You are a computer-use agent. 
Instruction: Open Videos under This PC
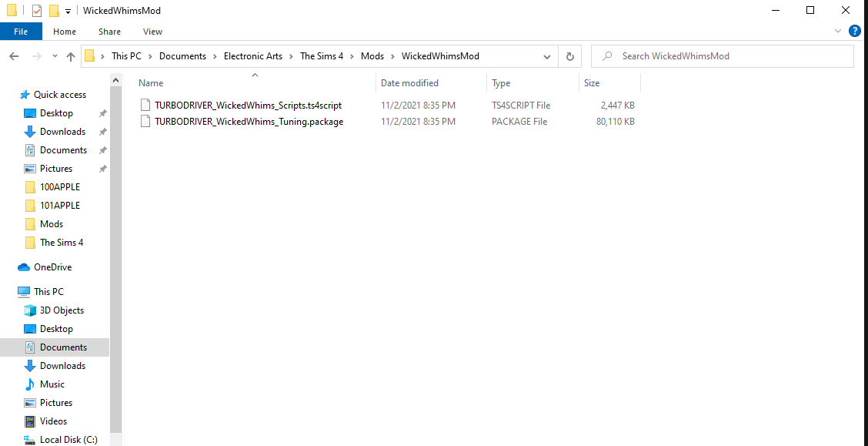(53, 421)
